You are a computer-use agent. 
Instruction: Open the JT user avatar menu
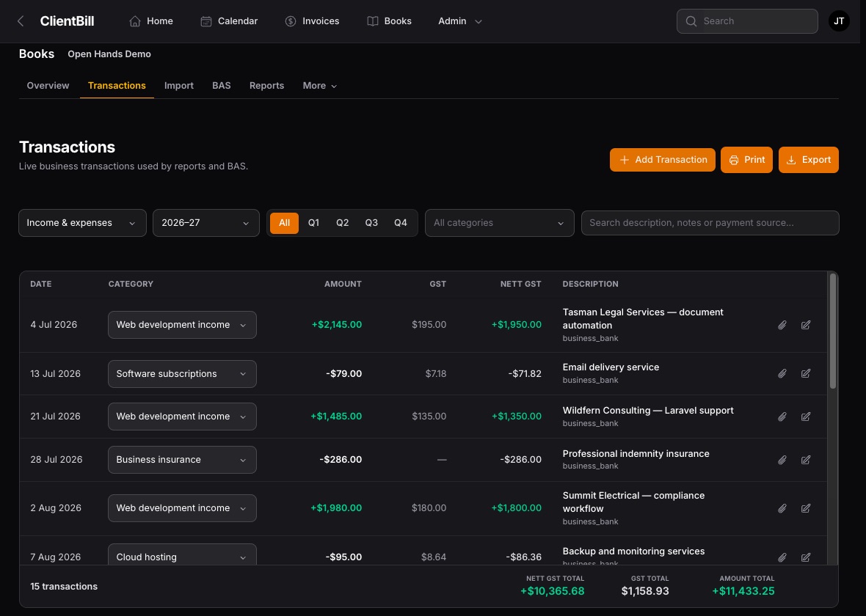click(x=838, y=21)
